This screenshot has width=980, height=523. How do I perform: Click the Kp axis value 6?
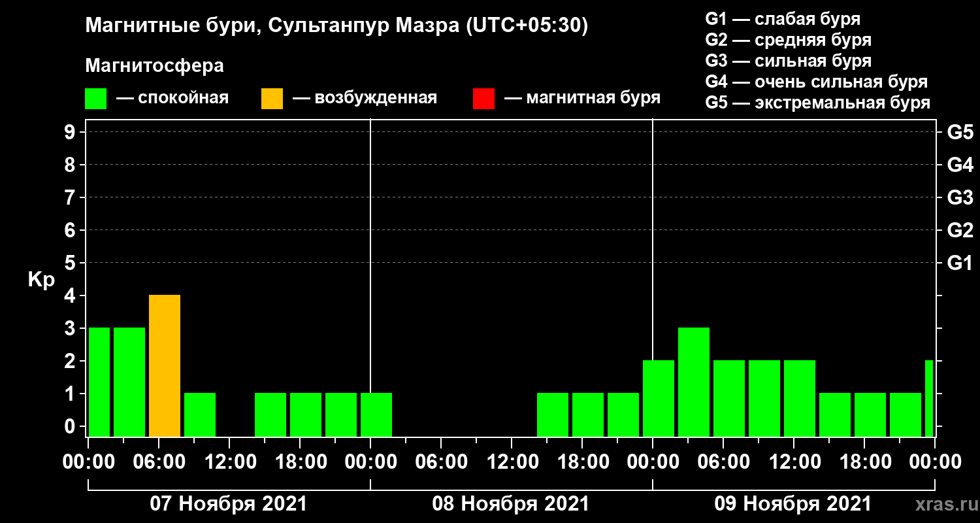pyautogui.click(x=71, y=231)
